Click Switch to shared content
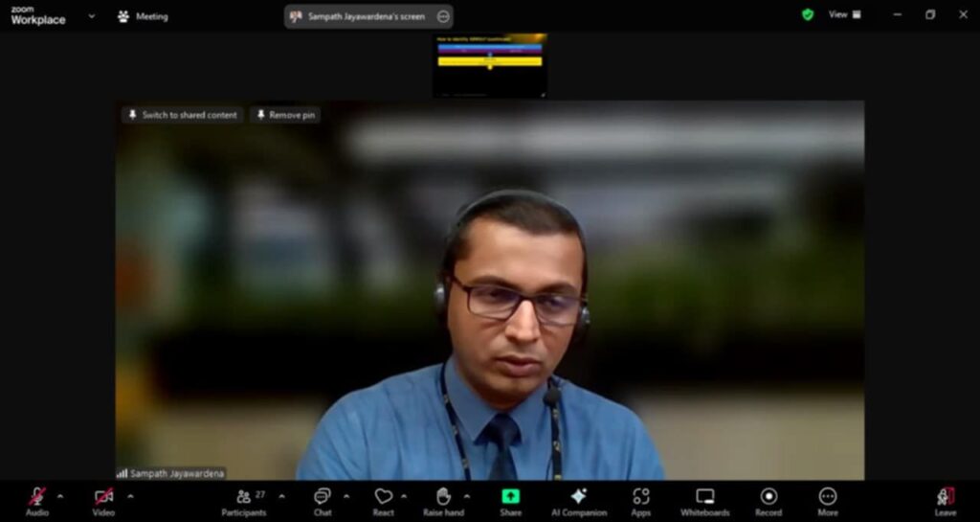Viewport: 980px width, 522px height. pos(182,115)
